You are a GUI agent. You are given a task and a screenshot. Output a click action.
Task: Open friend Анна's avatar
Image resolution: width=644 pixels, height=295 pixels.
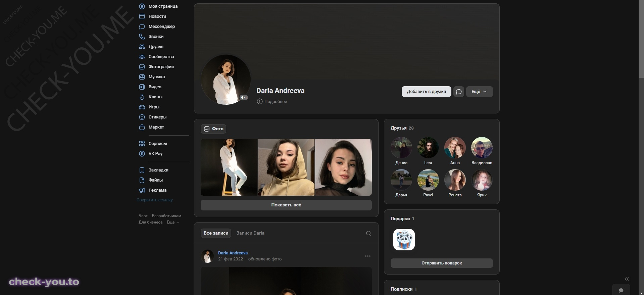coord(455,148)
